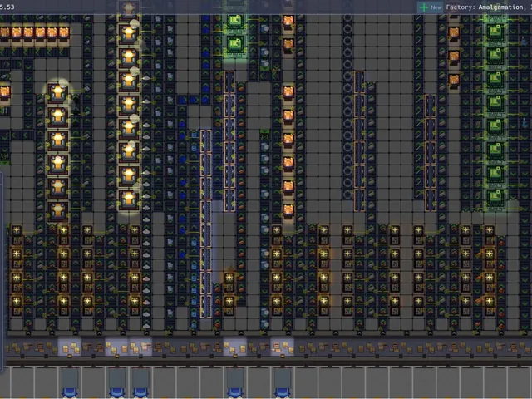The height and width of the screenshot is (399, 532).
Task: Select the topmost green machine in the center column
Action: (234, 22)
